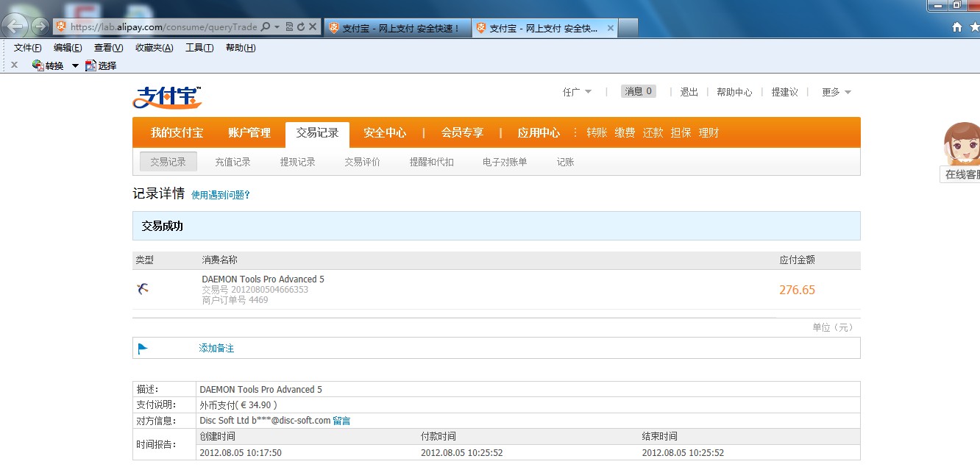Click the search magnifier in address bar

pyautogui.click(x=266, y=27)
